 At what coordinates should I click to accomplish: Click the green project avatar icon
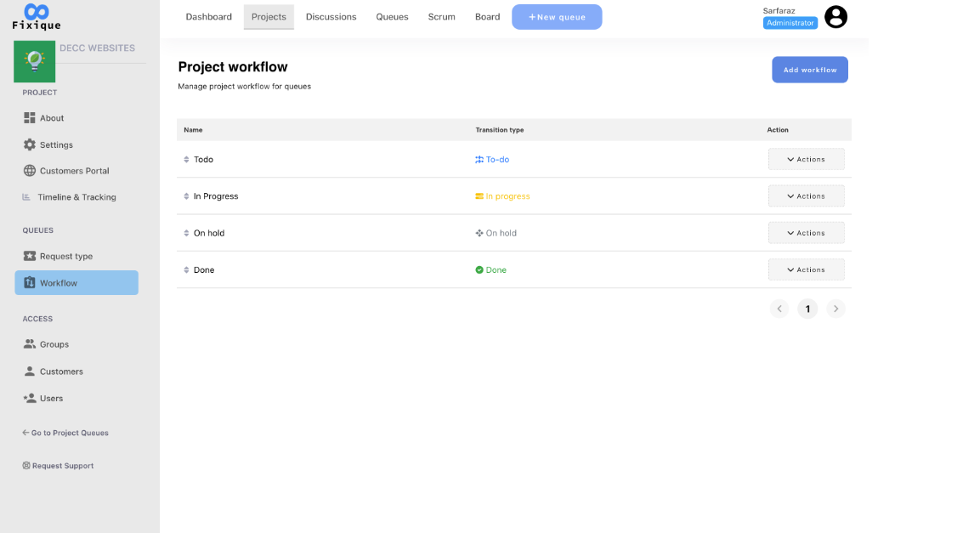coord(34,61)
